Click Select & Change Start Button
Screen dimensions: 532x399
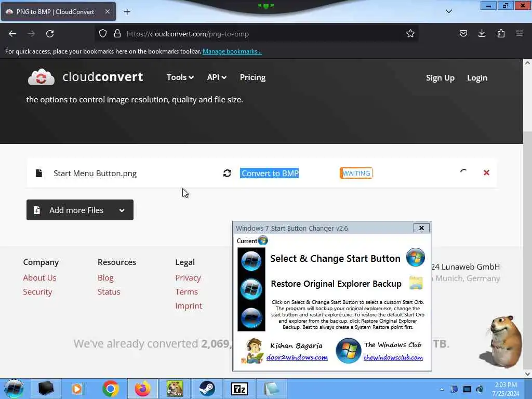pos(335,259)
